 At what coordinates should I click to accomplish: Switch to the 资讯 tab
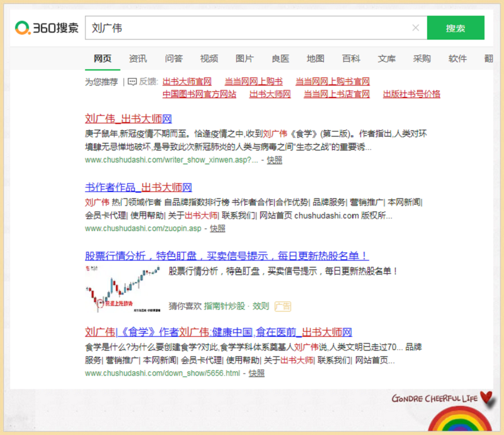(138, 59)
